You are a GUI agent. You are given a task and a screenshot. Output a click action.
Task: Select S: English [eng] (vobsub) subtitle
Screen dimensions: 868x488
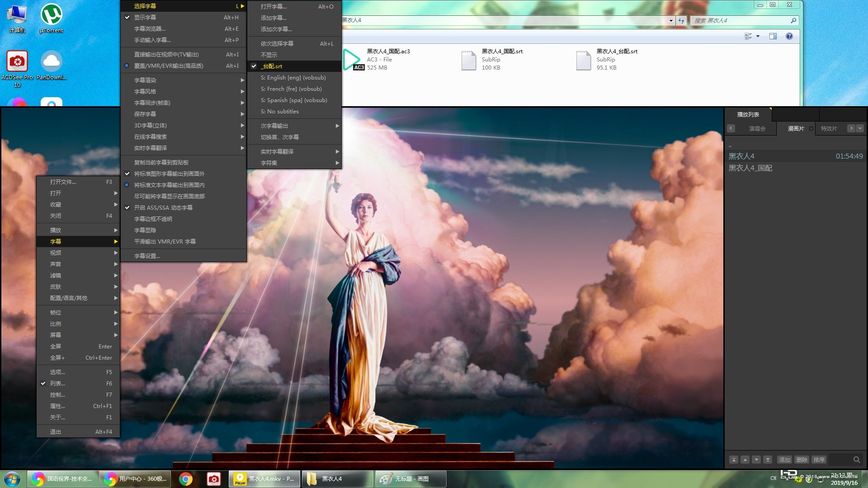(293, 77)
